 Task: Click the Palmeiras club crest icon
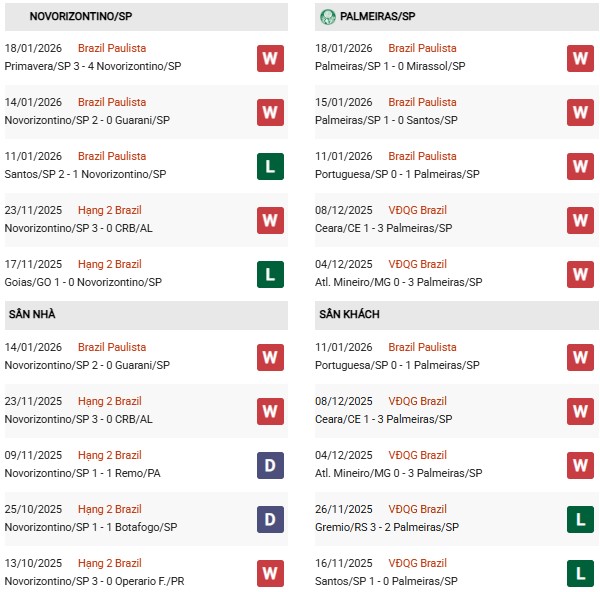tap(328, 17)
